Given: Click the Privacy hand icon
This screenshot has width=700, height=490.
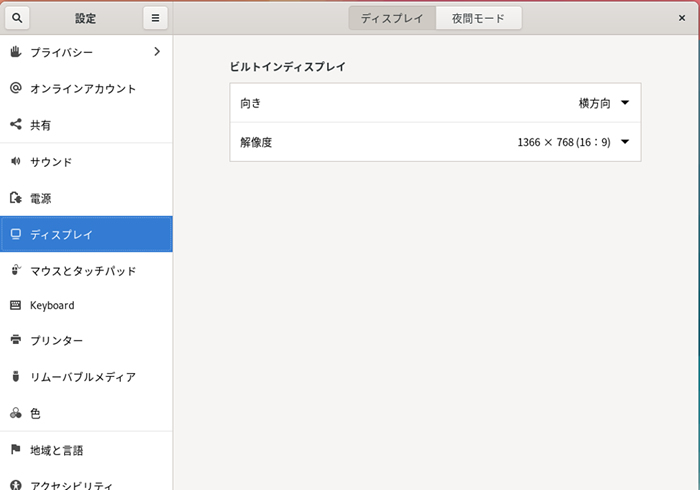Looking at the screenshot, I should click(15, 52).
